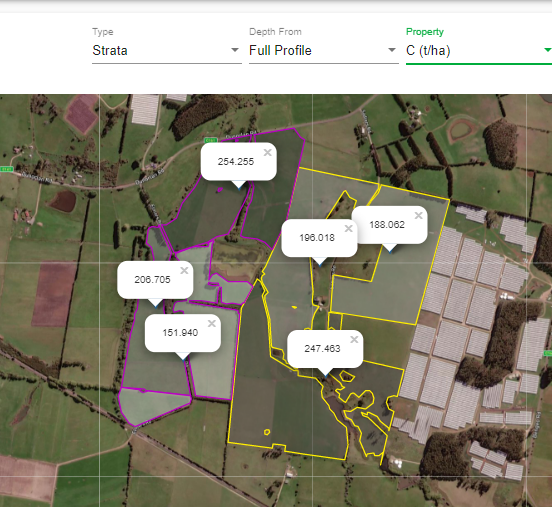This screenshot has height=507, width=552.
Task: Close the 254.255 value popup
Action: click(x=268, y=152)
